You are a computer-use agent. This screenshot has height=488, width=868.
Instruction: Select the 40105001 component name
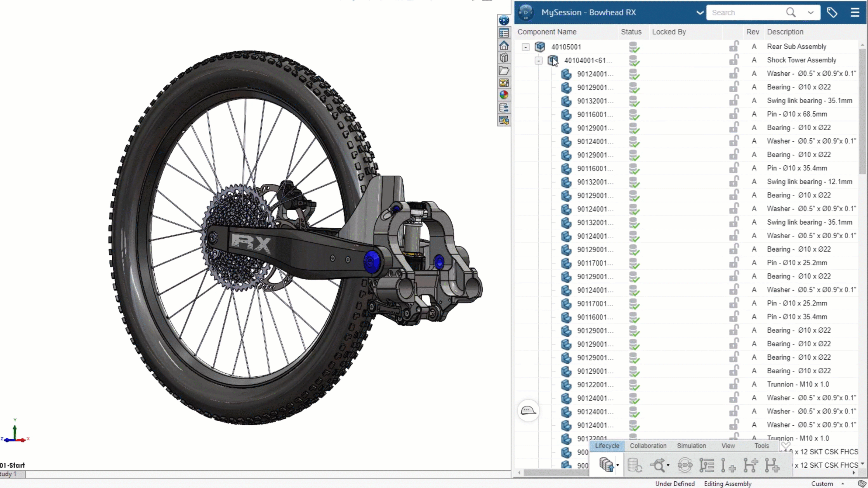coord(566,47)
